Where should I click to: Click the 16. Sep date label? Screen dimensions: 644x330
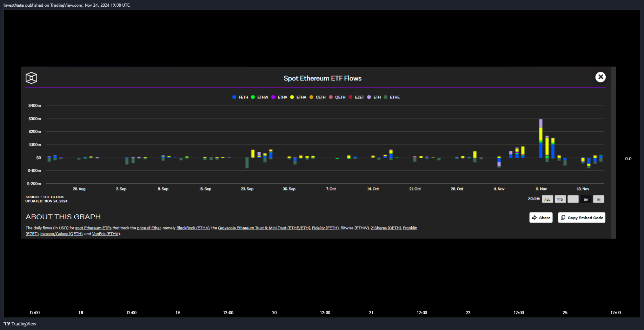coord(205,189)
